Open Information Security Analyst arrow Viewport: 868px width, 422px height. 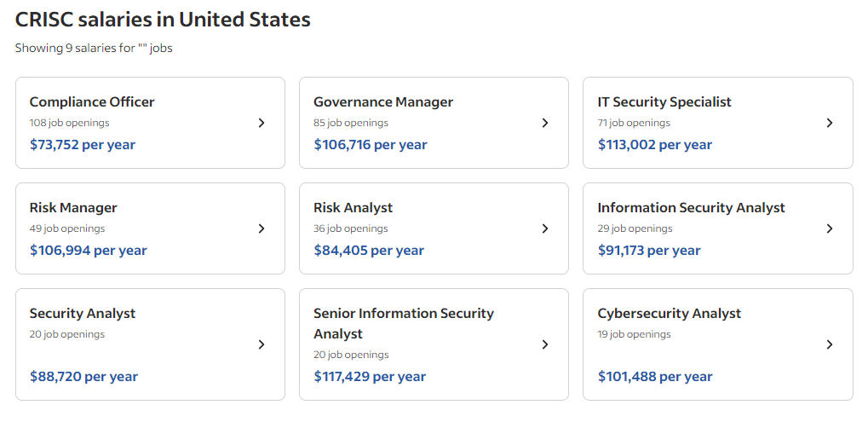830,228
